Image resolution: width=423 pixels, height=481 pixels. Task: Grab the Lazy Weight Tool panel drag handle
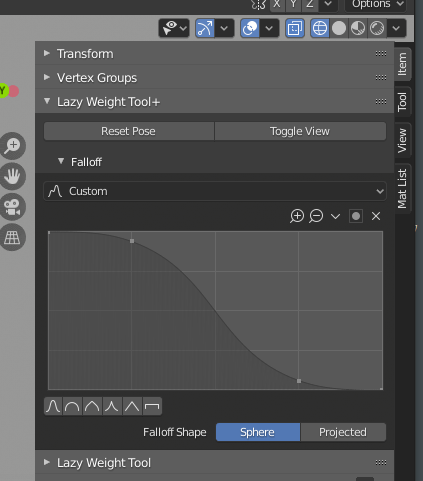(x=381, y=462)
